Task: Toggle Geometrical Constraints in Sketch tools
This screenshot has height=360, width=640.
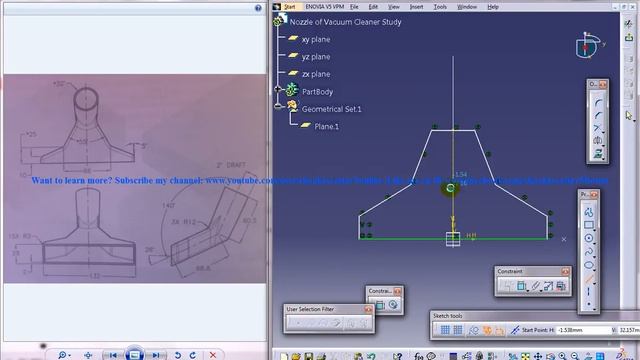Action: (x=487, y=330)
